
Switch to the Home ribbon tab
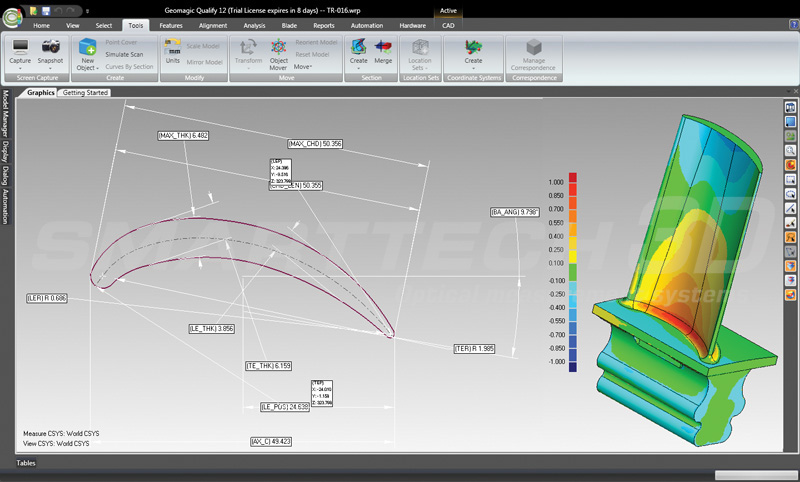coord(41,26)
